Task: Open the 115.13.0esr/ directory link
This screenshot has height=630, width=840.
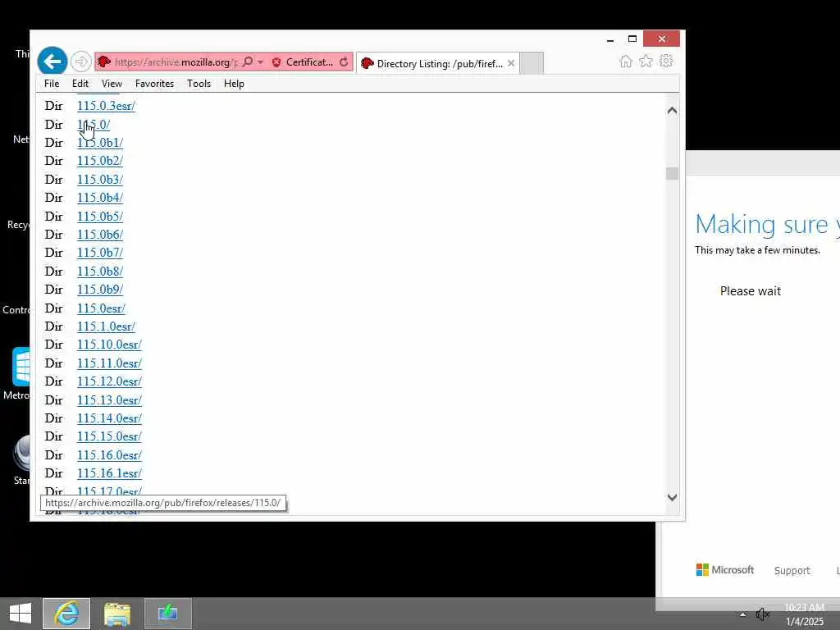Action: point(109,400)
